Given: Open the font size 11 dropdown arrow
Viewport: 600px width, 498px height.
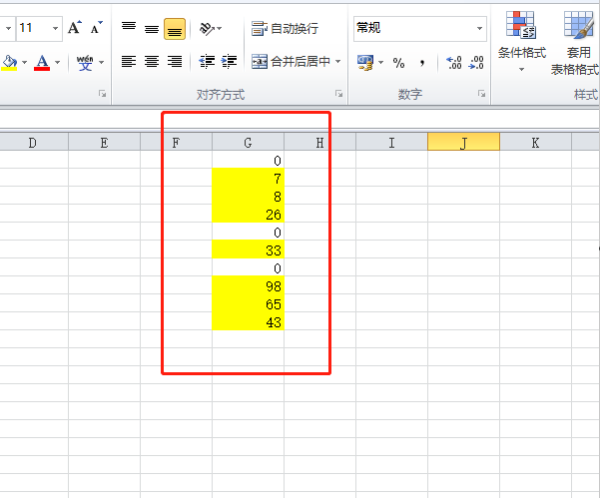Looking at the screenshot, I should 55,28.
